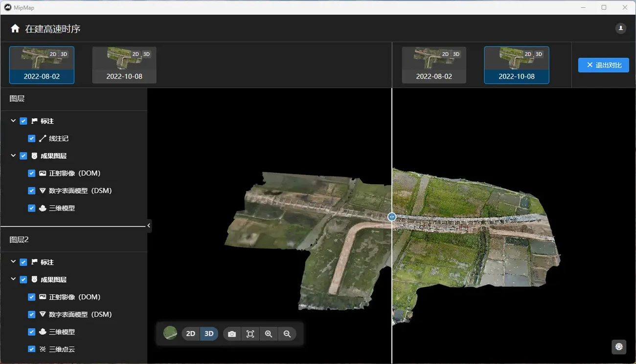Click the zoom in magnifier
Viewport: 636px width, 364px height.
269,334
